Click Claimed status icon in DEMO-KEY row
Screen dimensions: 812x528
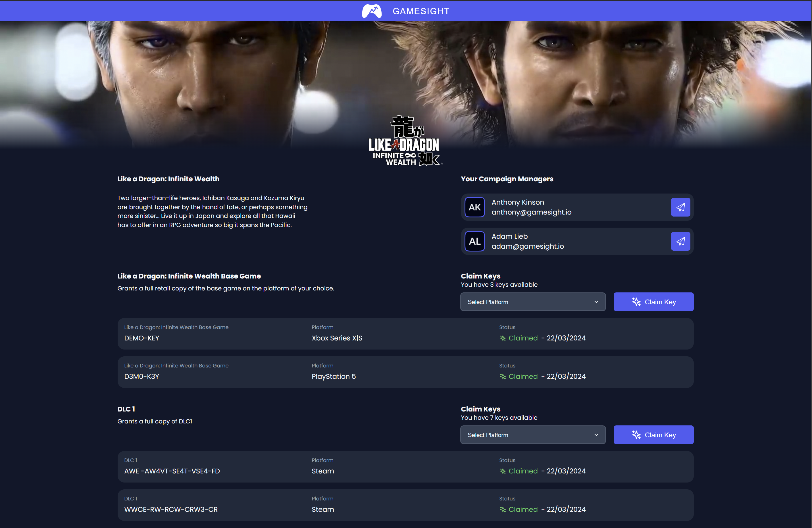503,338
